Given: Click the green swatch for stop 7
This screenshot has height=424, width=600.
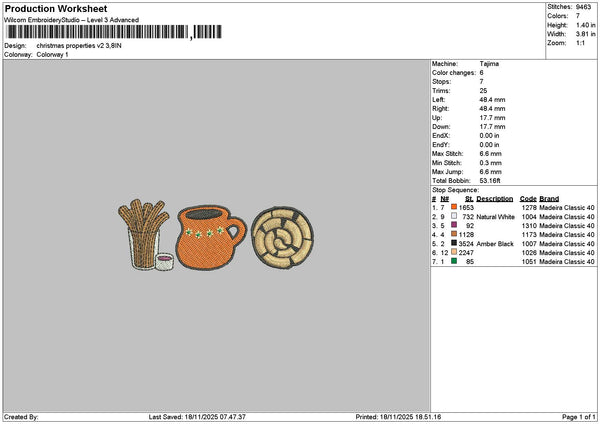Looking at the screenshot, I should 454,261.
